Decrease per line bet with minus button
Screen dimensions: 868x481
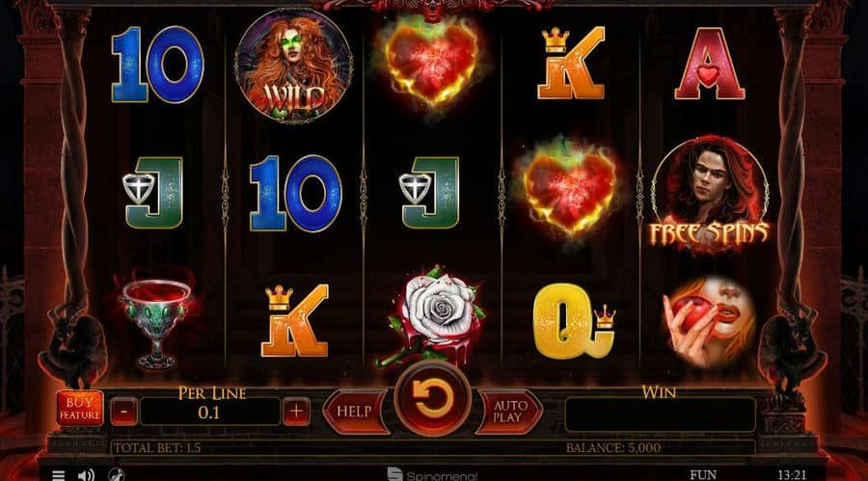coord(124,412)
